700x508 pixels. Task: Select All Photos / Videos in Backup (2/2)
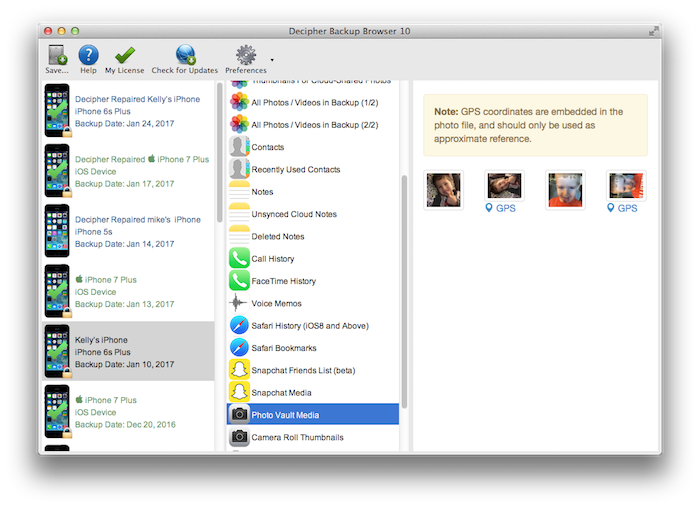(315, 125)
